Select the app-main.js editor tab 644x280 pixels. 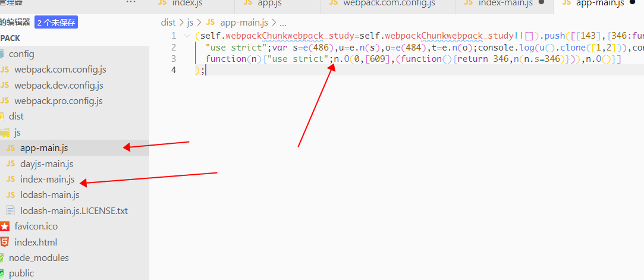599,4
